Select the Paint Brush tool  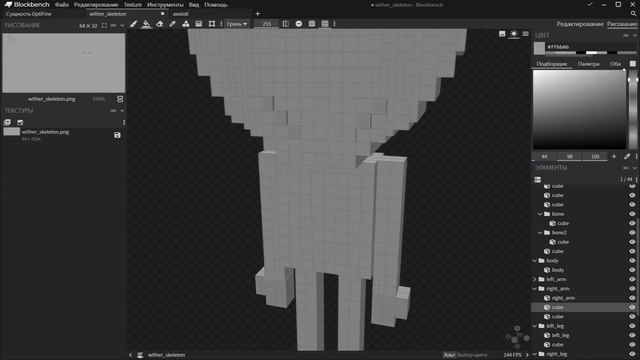[133, 24]
